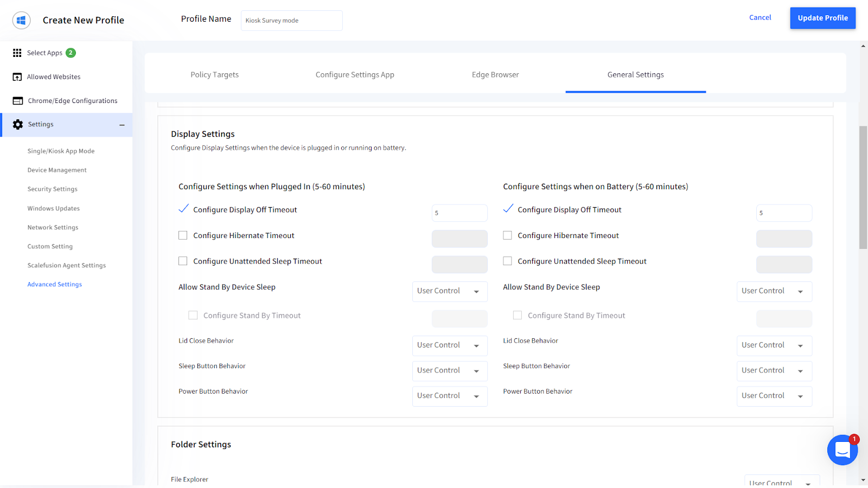Open the Lid Close Behavior dropdown when plugged in
Image resolution: width=868 pixels, height=488 pixels.
pos(449,345)
